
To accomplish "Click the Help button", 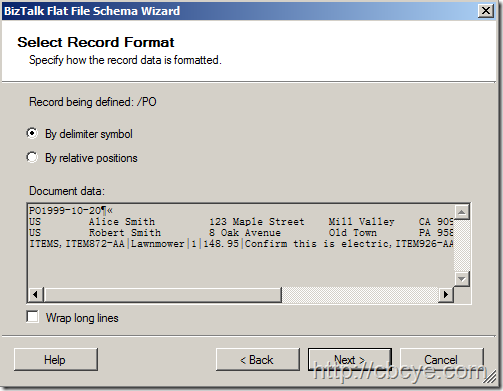I will click(x=56, y=359).
